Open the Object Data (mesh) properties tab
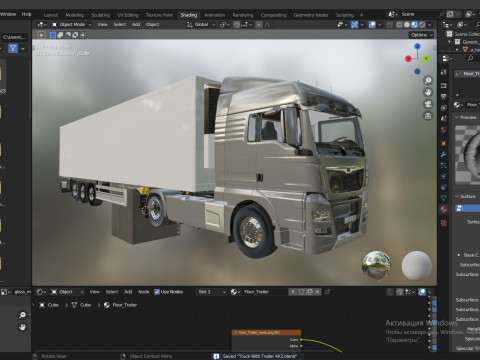The image size is (480, 360). [443, 198]
